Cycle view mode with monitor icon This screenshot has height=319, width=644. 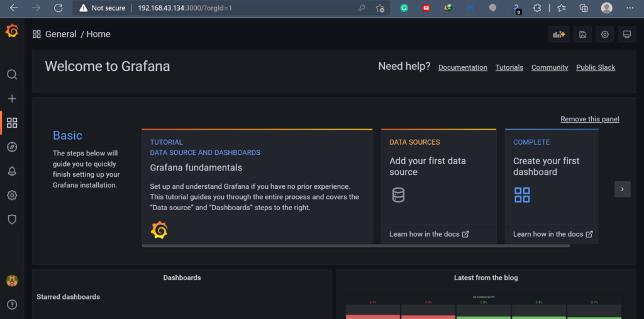tap(627, 35)
